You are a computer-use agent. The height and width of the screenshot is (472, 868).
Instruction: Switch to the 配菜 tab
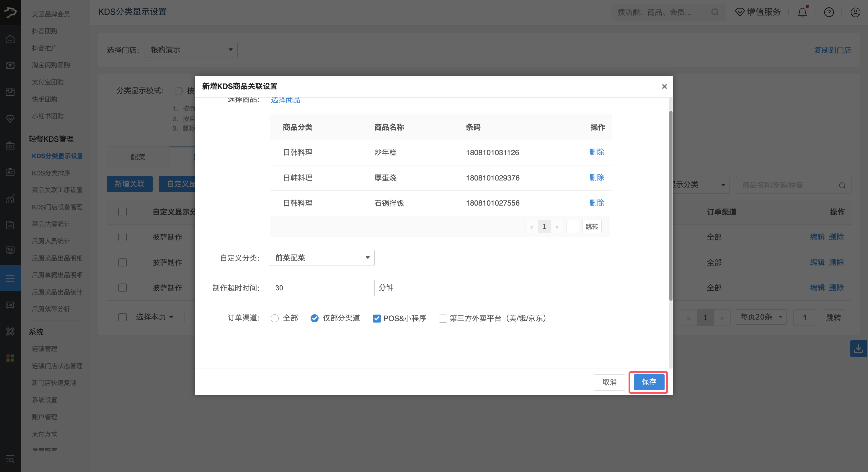[x=138, y=157]
